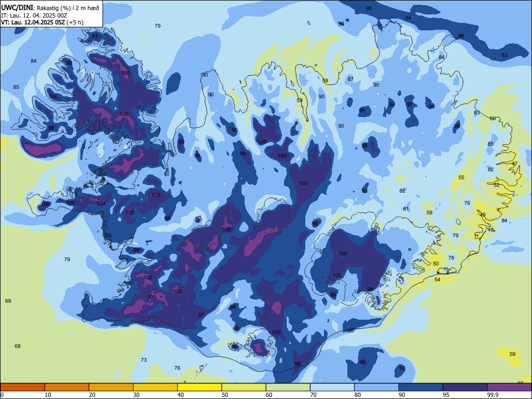This screenshot has height=399, width=532.
Task: Click the humidity value '78' on the map
Action: click(451, 257)
